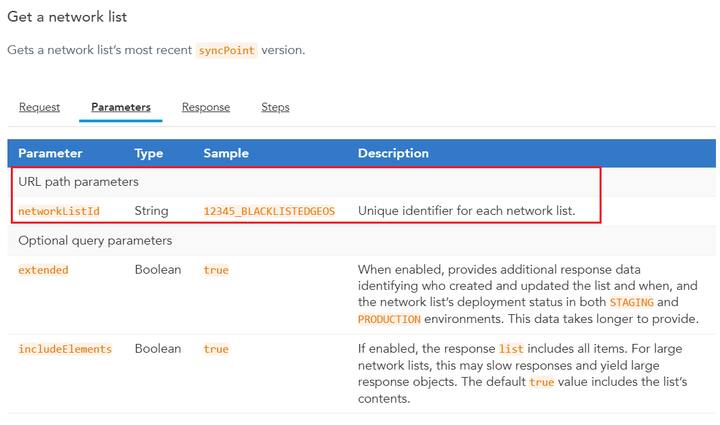Click the Sample column header
This screenshot has height=425, width=720.
pyautogui.click(x=226, y=153)
